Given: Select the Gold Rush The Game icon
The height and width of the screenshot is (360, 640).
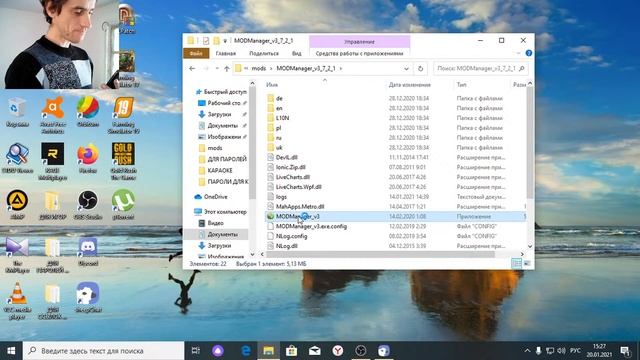Looking at the screenshot, I should (x=123, y=161).
